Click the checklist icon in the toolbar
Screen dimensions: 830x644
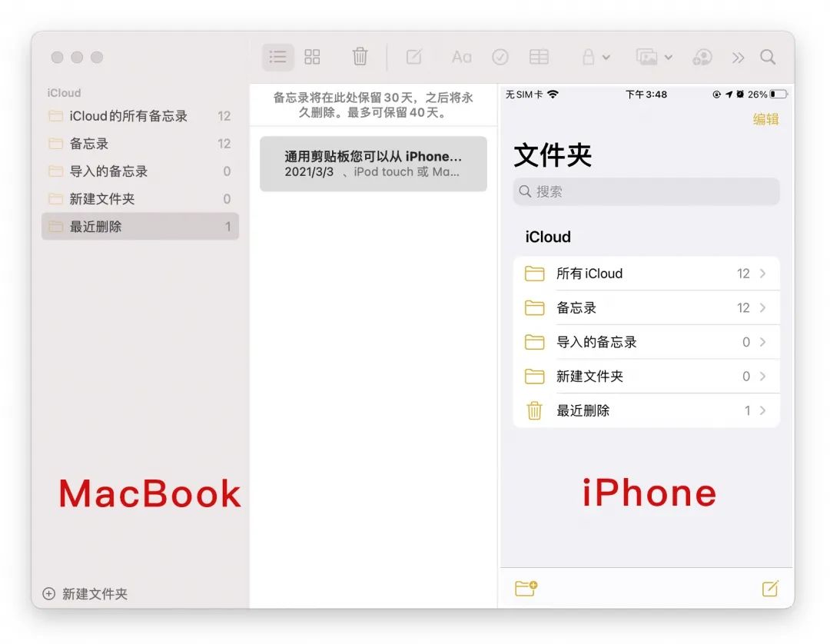pos(500,56)
